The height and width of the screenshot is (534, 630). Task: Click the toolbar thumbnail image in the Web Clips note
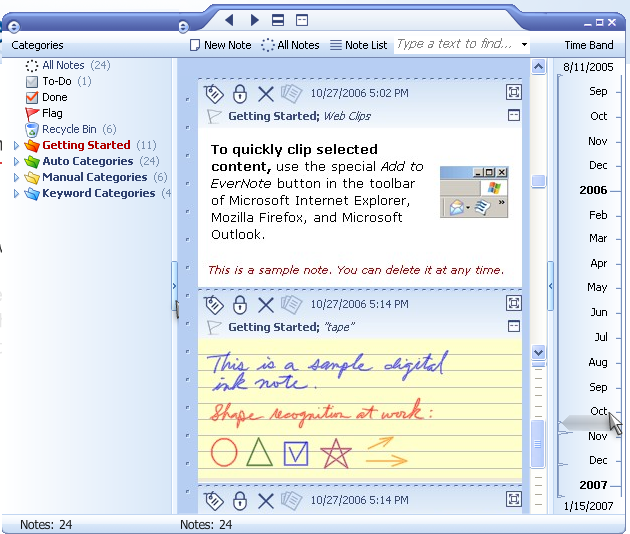pyautogui.click(x=474, y=192)
